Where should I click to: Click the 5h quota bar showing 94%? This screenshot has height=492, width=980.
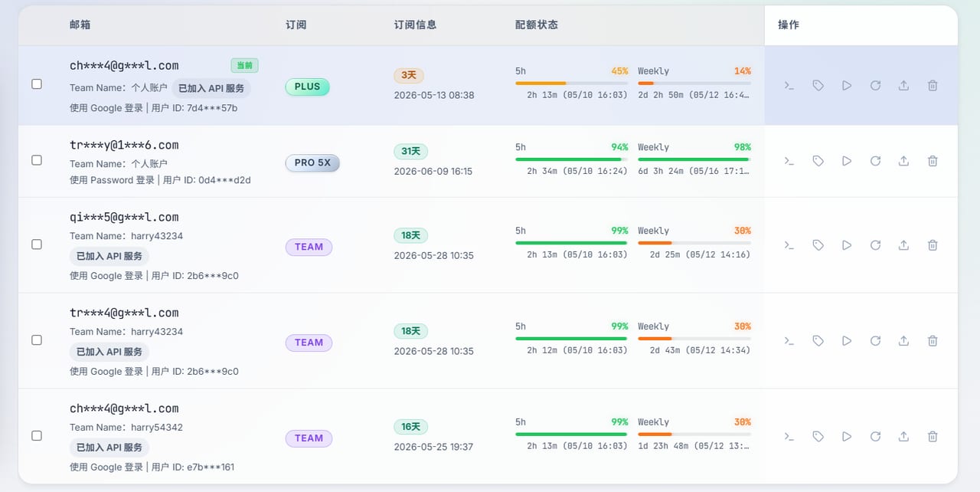572,159
